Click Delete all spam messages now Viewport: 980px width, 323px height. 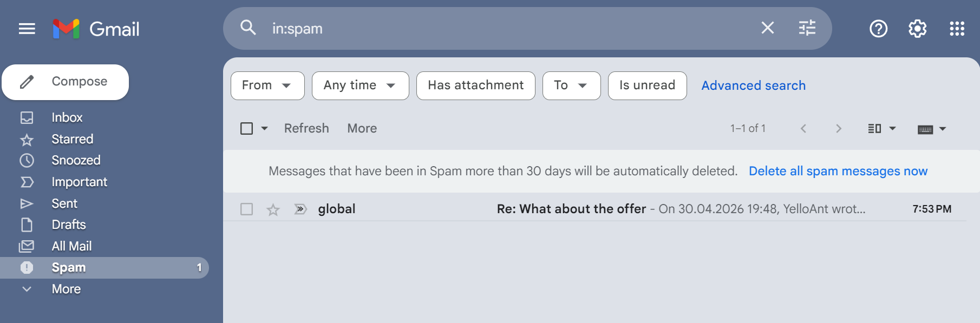(x=838, y=171)
